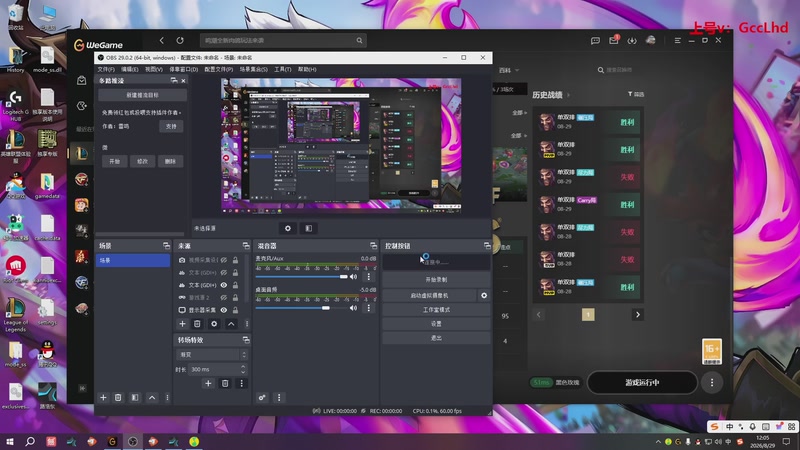Select League of Legends in WeGame sidebar
The width and height of the screenshot is (800, 450).
pos(81,153)
